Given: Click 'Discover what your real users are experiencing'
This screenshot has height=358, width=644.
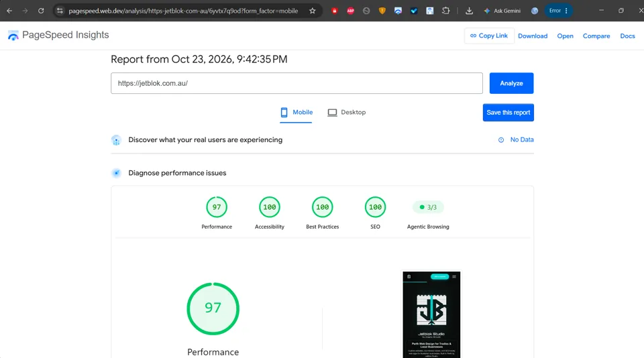Looking at the screenshot, I should pyautogui.click(x=205, y=140).
